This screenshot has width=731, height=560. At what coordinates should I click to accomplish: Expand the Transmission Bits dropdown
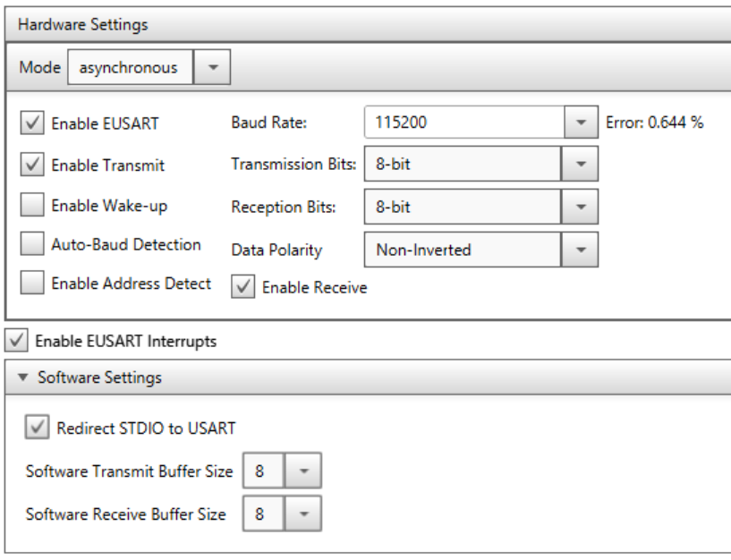(580, 164)
